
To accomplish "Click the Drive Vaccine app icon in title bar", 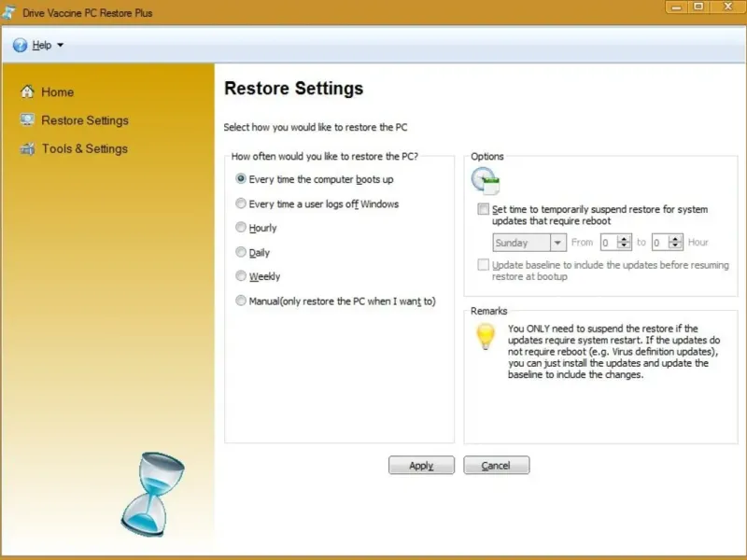I will click(8, 12).
